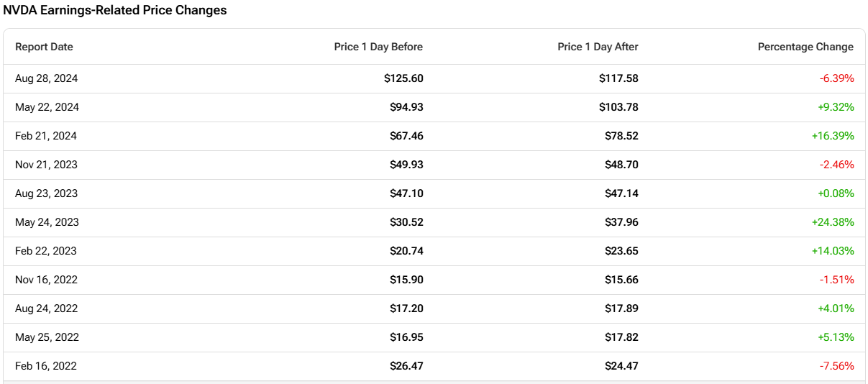Select the Aug 28, 2024 report date
The height and width of the screenshot is (384, 868).
(x=46, y=78)
